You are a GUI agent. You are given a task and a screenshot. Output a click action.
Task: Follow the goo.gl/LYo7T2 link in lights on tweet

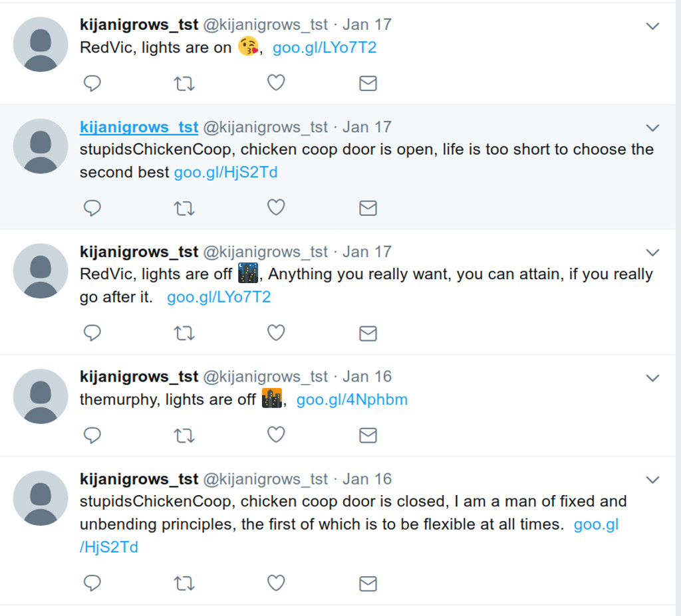coord(325,48)
